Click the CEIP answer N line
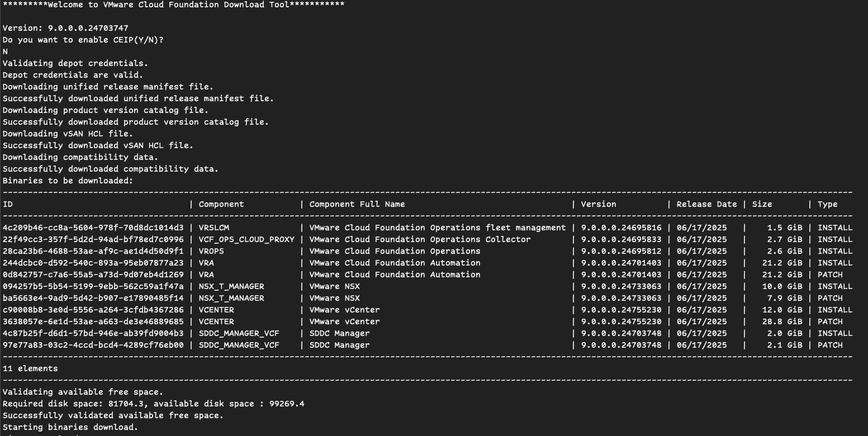Screen dimensions: 868x436 (5, 51)
